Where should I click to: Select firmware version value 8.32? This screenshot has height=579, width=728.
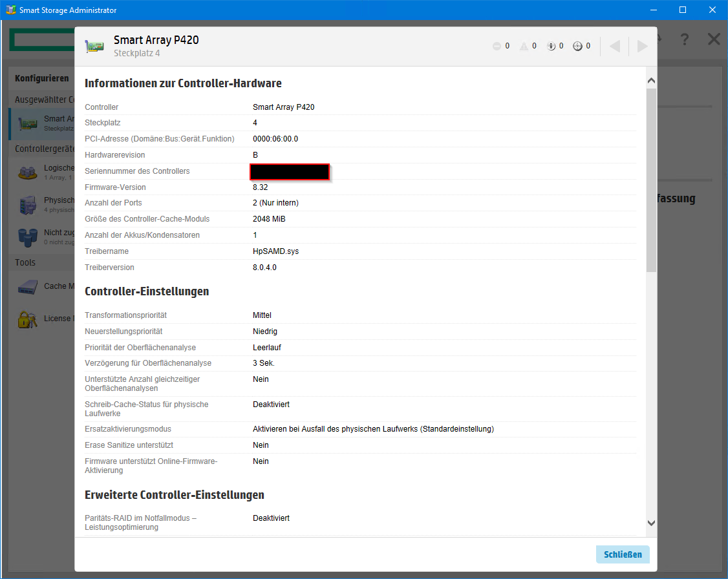pyautogui.click(x=260, y=187)
